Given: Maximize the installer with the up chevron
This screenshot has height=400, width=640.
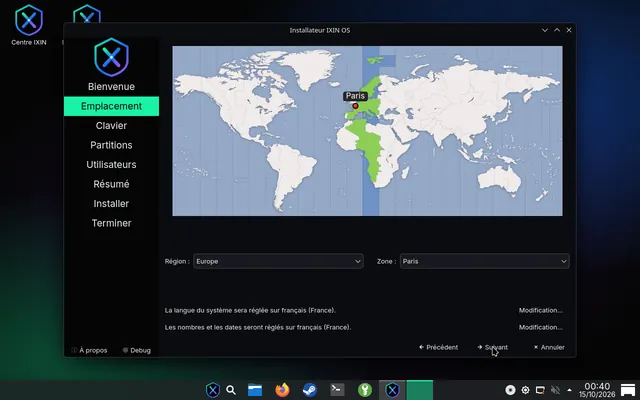Looking at the screenshot, I should (x=557, y=30).
